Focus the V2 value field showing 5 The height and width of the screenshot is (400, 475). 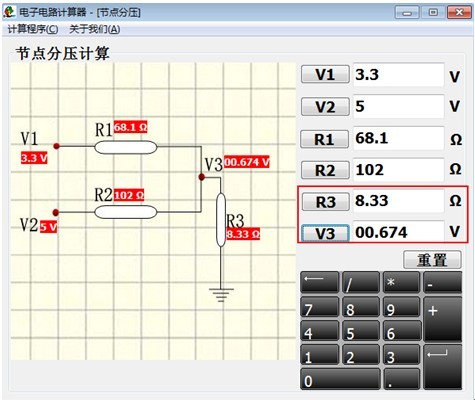(x=398, y=106)
